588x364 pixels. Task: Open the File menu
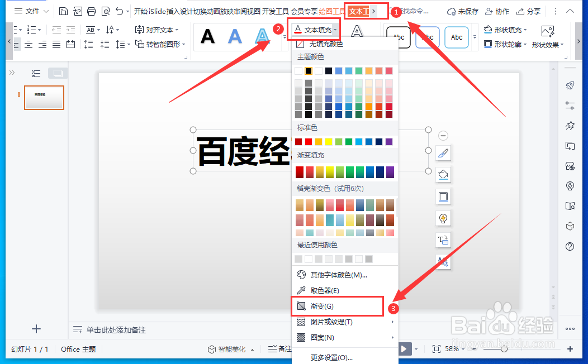tap(31, 11)
